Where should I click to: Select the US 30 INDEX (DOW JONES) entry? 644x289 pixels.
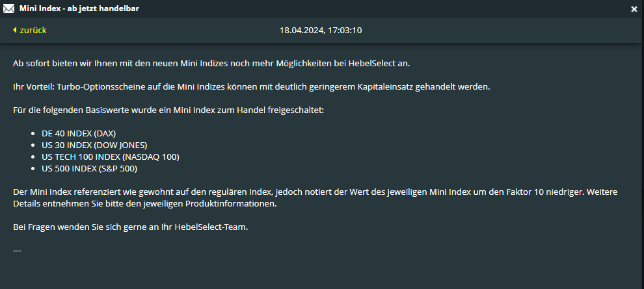coord(94,145)
